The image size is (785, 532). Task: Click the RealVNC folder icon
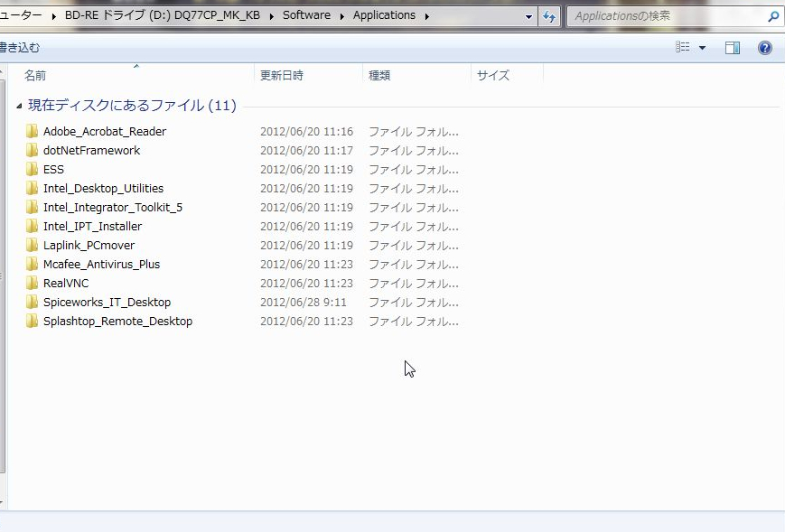(x=32, y=284)
